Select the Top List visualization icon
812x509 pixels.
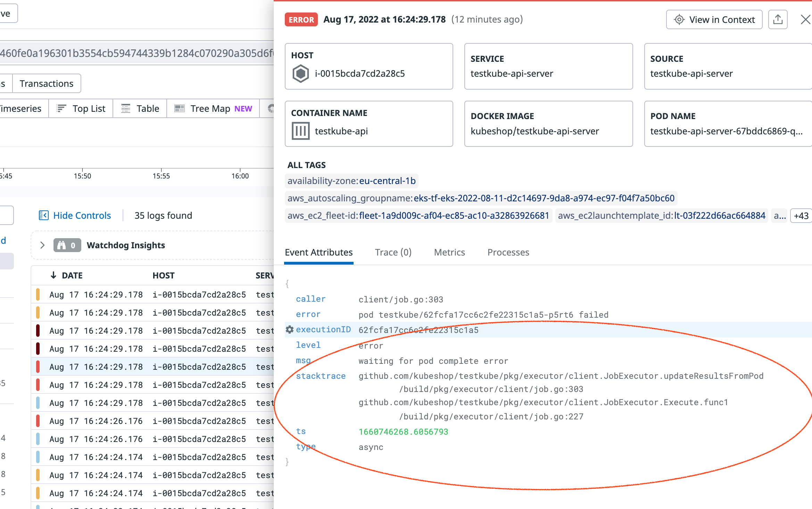click(x=61, y=108)
